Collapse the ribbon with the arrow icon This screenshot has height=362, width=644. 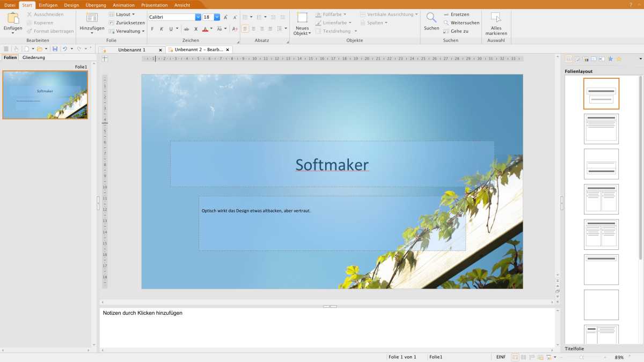point(640,4)
